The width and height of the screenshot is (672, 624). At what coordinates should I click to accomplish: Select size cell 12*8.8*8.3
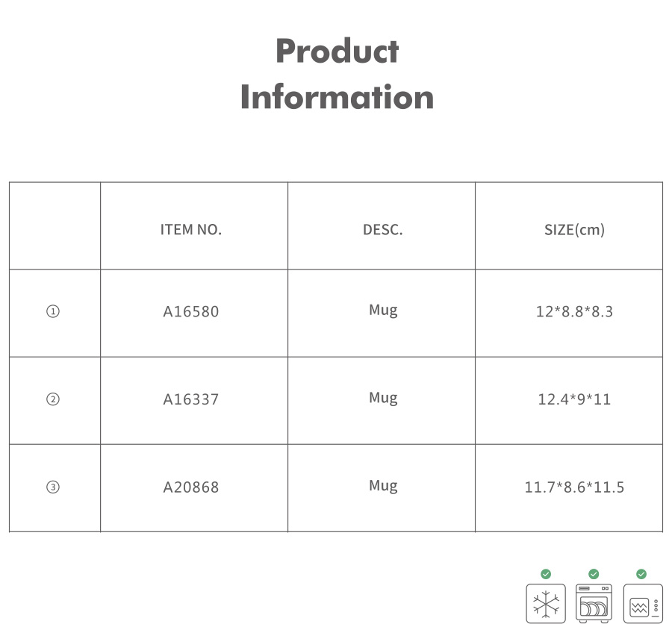click(574, 311)
